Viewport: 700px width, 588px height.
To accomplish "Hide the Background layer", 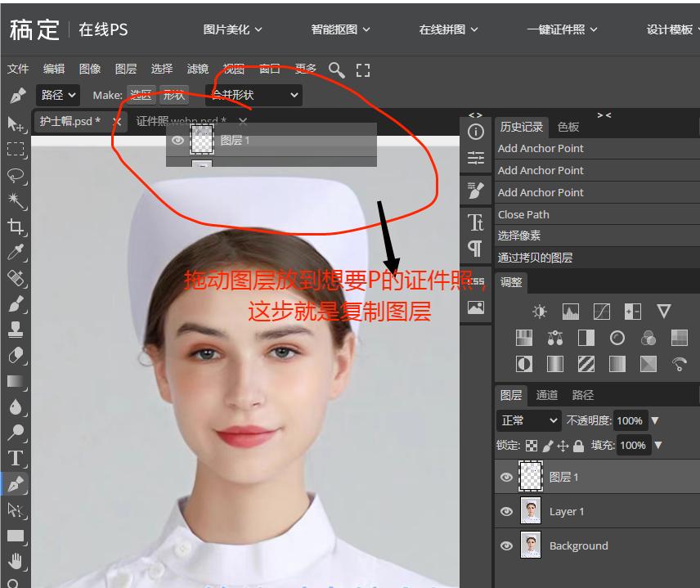I will coord(508,545).
